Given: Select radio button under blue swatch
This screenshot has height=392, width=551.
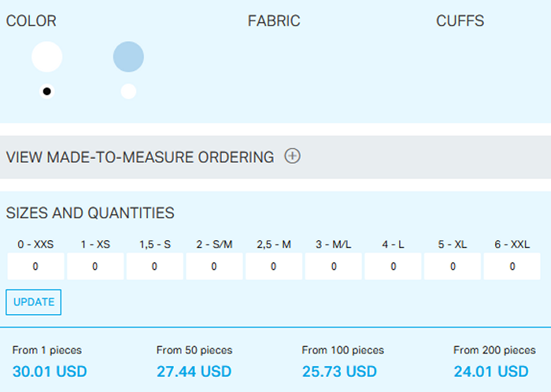Looking at the screenshot, I should 128,91.
